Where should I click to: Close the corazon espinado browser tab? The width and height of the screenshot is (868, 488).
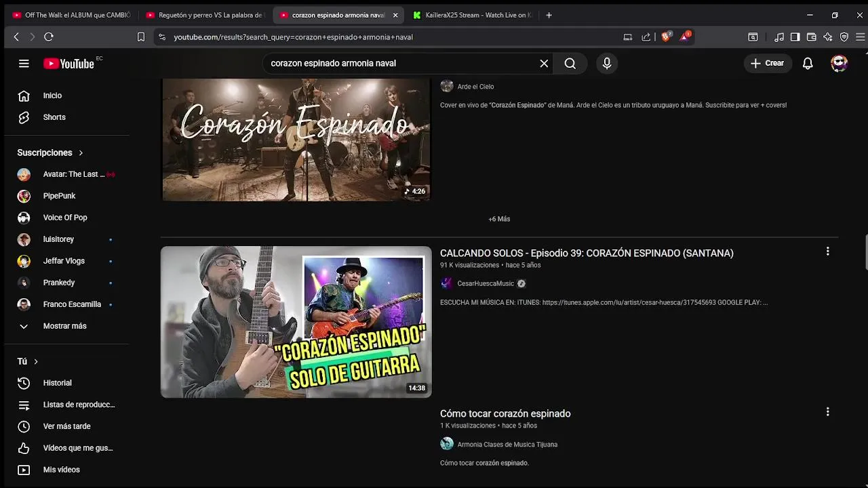(395, 15)
